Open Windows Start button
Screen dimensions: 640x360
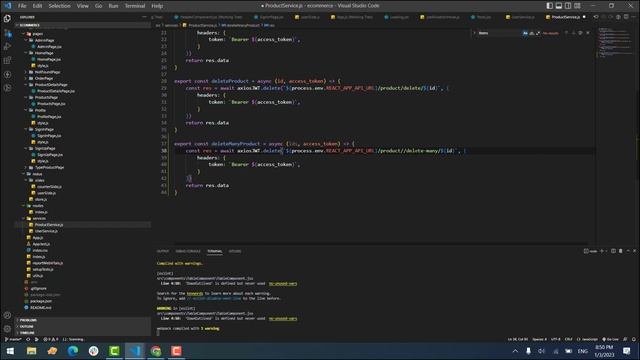(x=10, y=351)
